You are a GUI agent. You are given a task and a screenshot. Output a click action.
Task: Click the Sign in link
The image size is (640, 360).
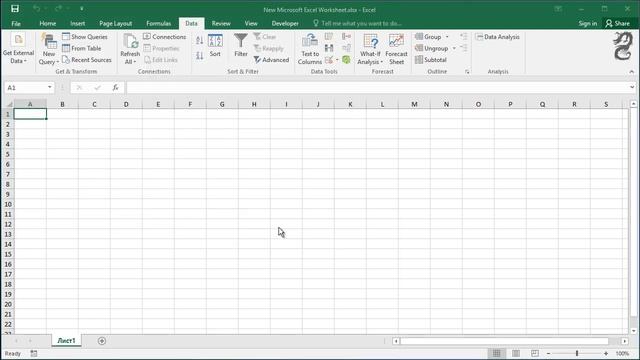(x=587, y=23)
